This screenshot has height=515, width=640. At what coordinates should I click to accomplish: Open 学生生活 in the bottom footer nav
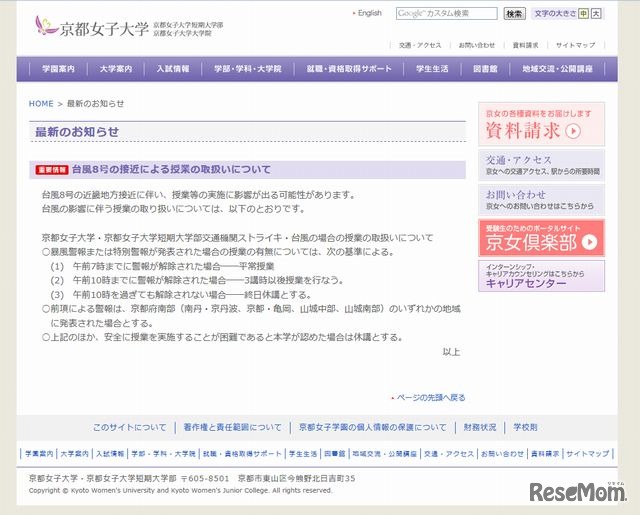coord(303,453)
